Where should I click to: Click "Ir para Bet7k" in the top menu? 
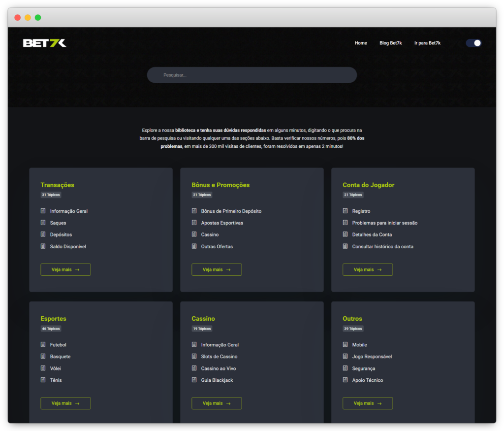(x=427, y=43)
